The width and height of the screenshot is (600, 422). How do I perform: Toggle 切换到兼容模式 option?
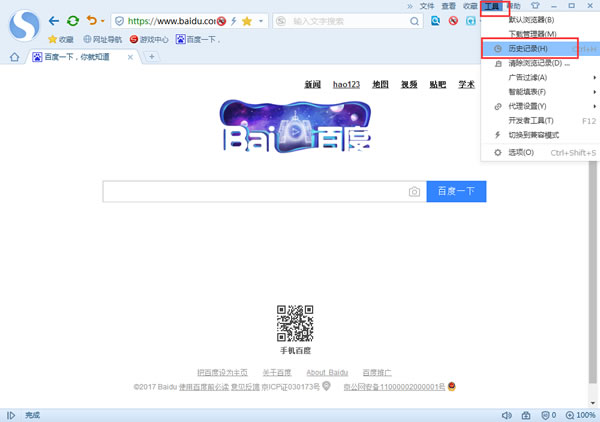pyautogui.click(x=540, y=135)
